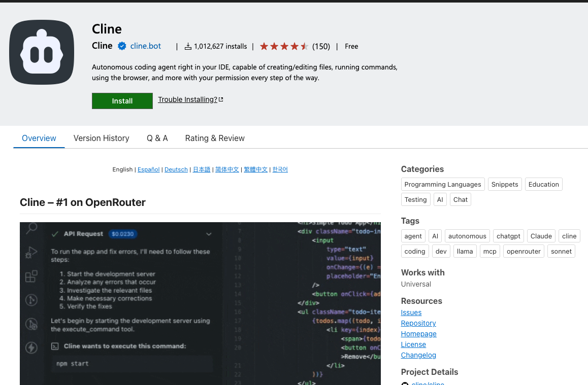This screenshot has width=588, height=385.
Task: Visit the cline.bot publisher link
Action: tap(146, 46)
